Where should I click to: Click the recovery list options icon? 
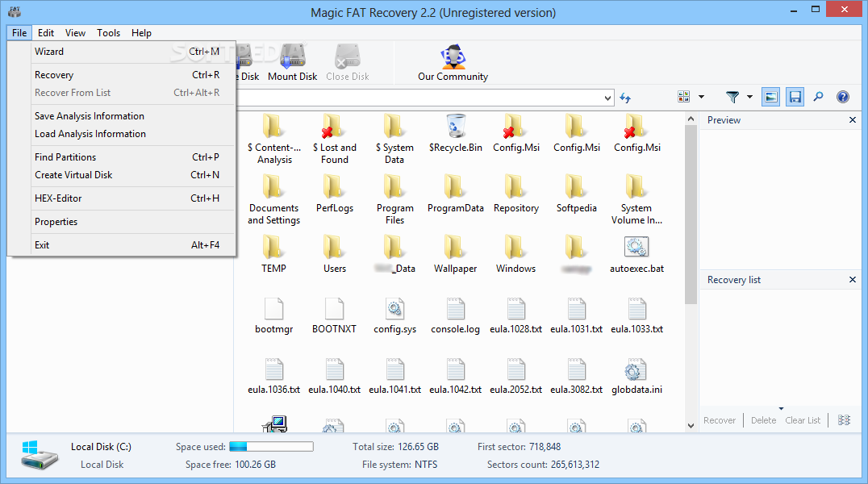(844, 420)
